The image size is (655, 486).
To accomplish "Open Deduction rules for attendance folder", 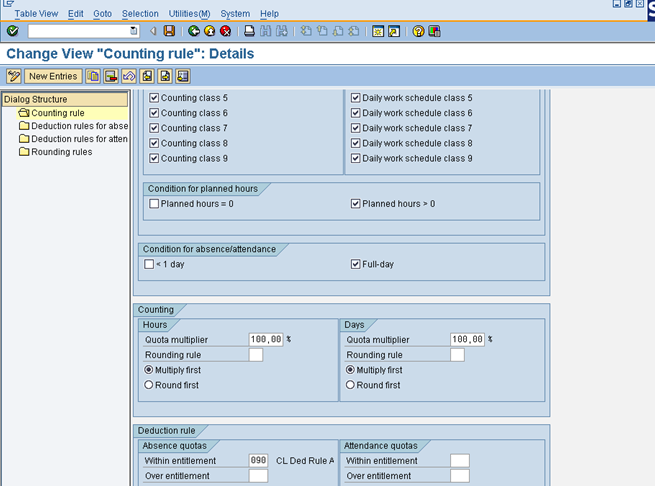I will coord(79,139).
